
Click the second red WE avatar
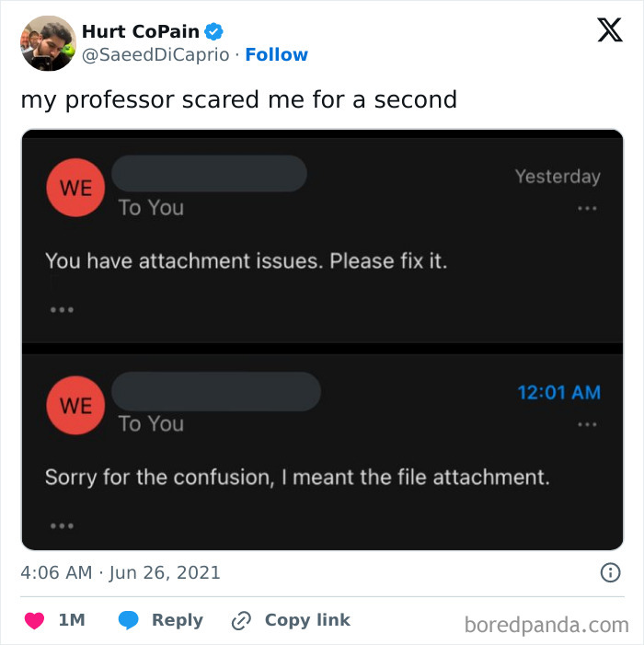pyautogui.click(x=75, y=404)
